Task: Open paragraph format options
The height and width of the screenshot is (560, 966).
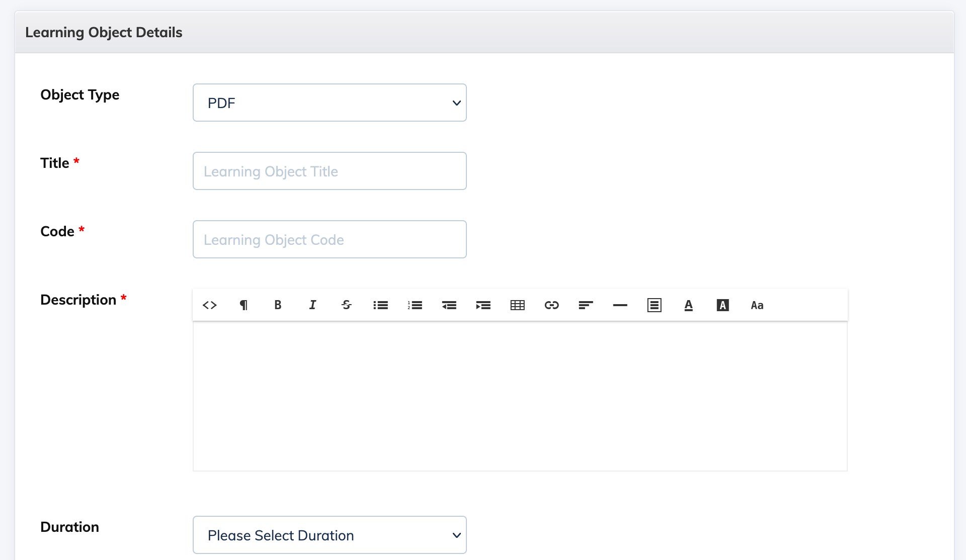Action: coord(244,305)
